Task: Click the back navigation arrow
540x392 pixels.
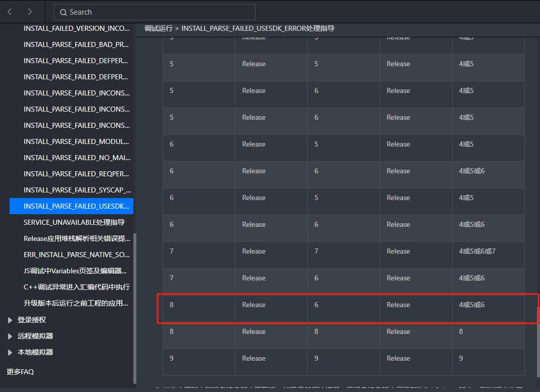Action: (x=9, y=12)
